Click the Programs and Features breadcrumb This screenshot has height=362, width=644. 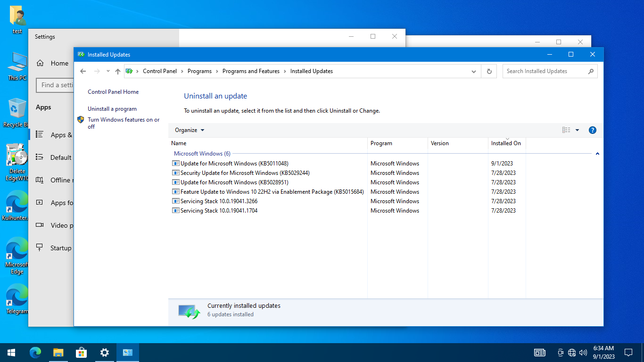[251, 71]
